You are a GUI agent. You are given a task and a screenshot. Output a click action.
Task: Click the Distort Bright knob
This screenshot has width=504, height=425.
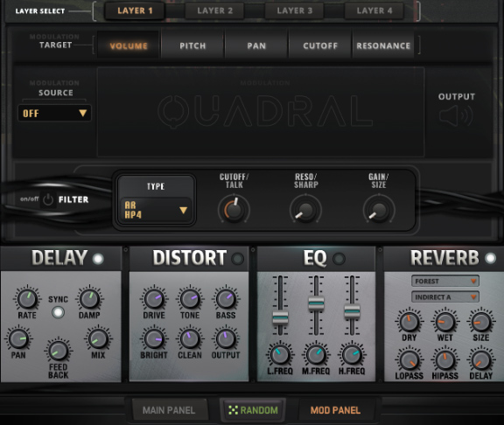[x=154, y=339]
